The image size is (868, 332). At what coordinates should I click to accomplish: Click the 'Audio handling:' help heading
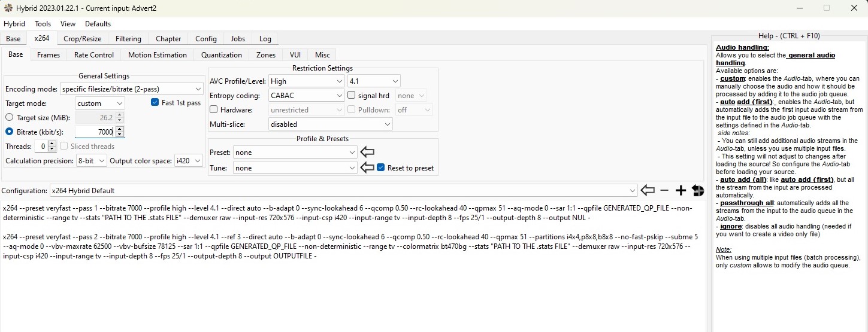pyautogui.click(x=742, y=47)
